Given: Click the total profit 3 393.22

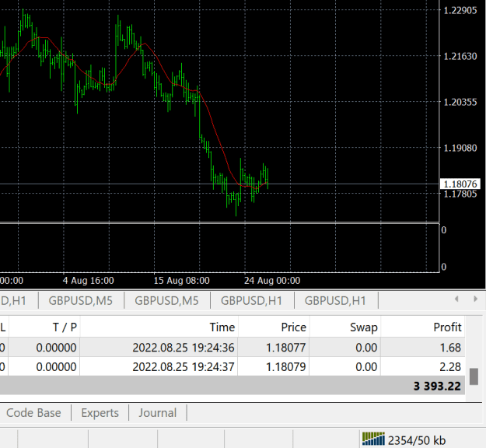Looking at the screenshot, I should 437,387.
